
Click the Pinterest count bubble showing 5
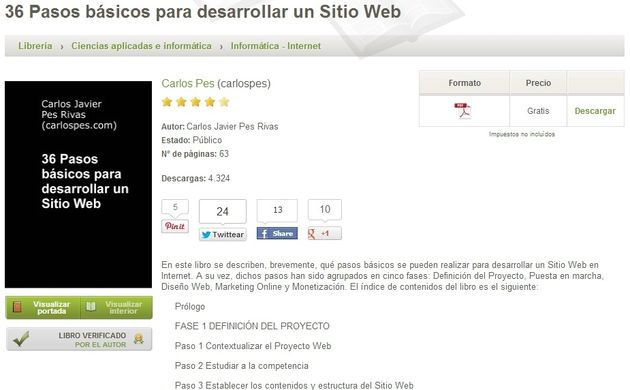pos(175,208)
